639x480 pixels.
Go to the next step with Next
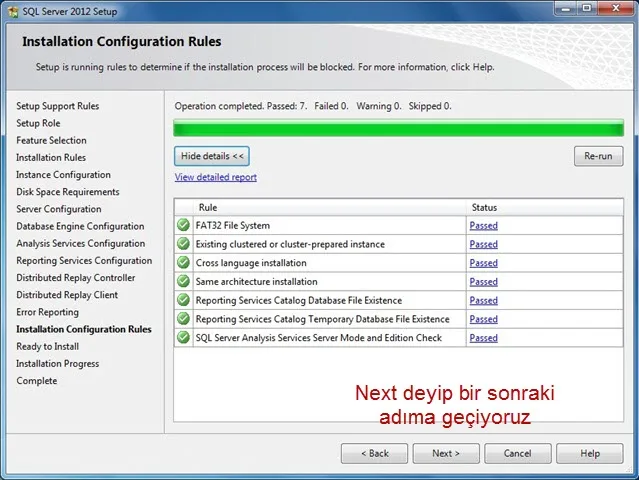(x=446, y=454)
